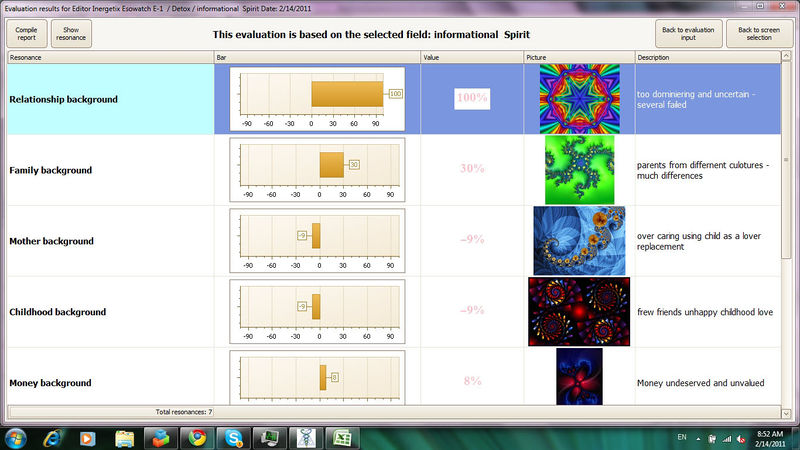Screen dimensions: 800x450
Task: Launch Windows Media Player from taskbar
Action: tap(88, 437)
